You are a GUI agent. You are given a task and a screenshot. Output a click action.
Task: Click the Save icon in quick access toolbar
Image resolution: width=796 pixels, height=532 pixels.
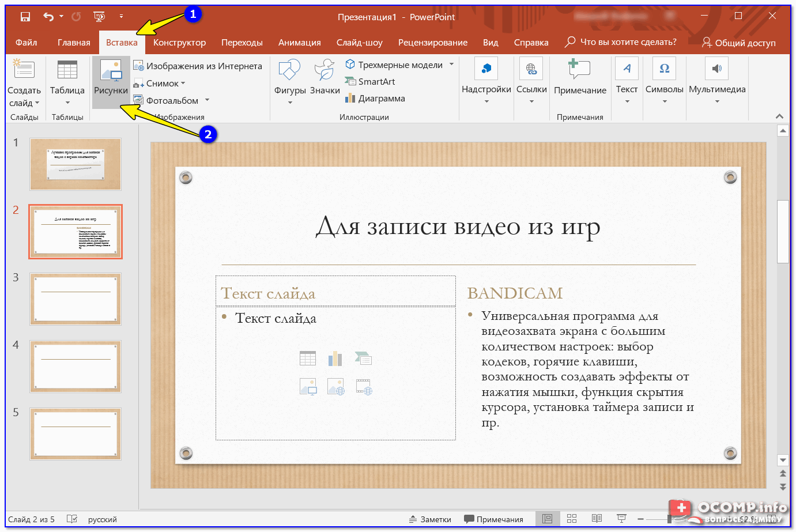tap(25, 17)
